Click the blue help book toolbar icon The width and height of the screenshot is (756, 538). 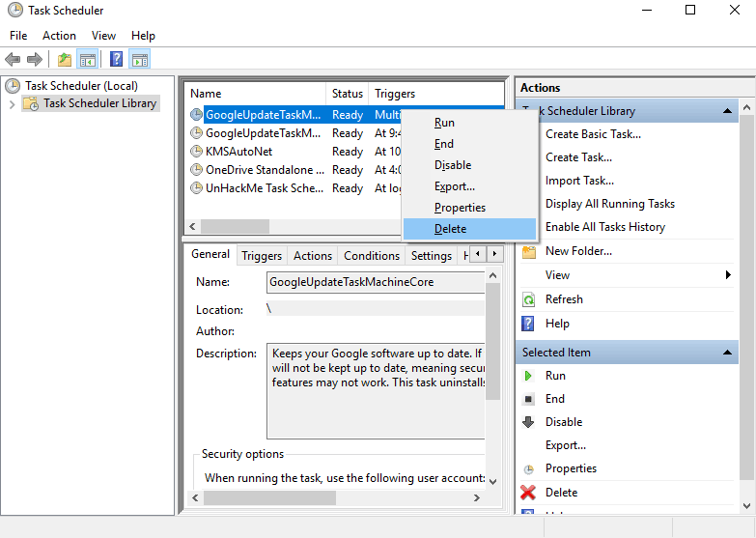point(116,59)
